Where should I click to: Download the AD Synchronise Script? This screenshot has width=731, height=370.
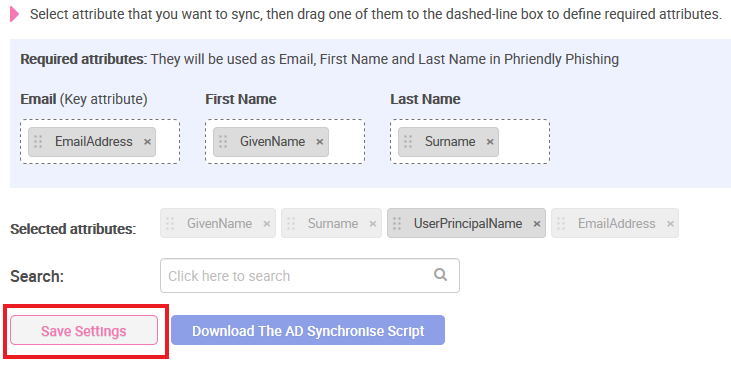308,330
